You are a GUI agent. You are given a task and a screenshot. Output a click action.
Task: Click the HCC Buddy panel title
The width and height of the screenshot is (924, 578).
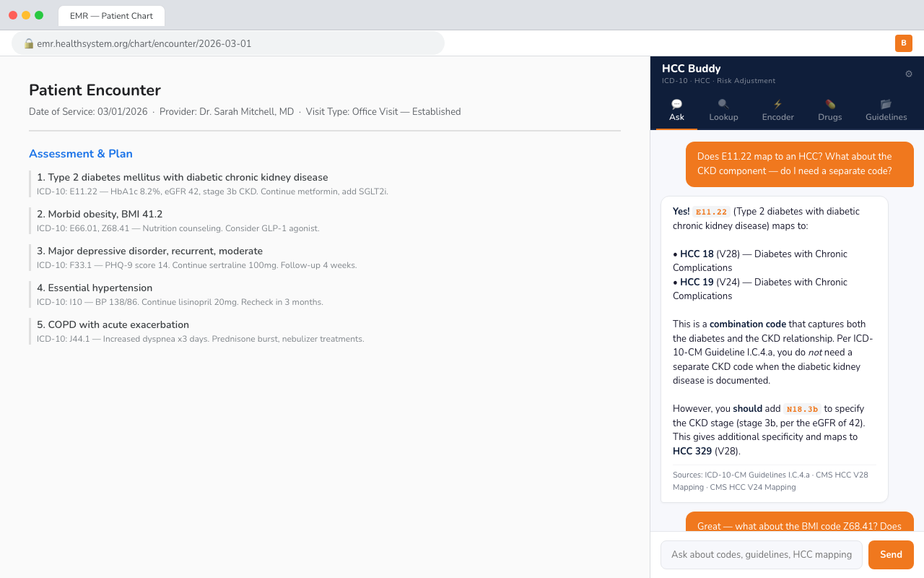coord(691,69)
